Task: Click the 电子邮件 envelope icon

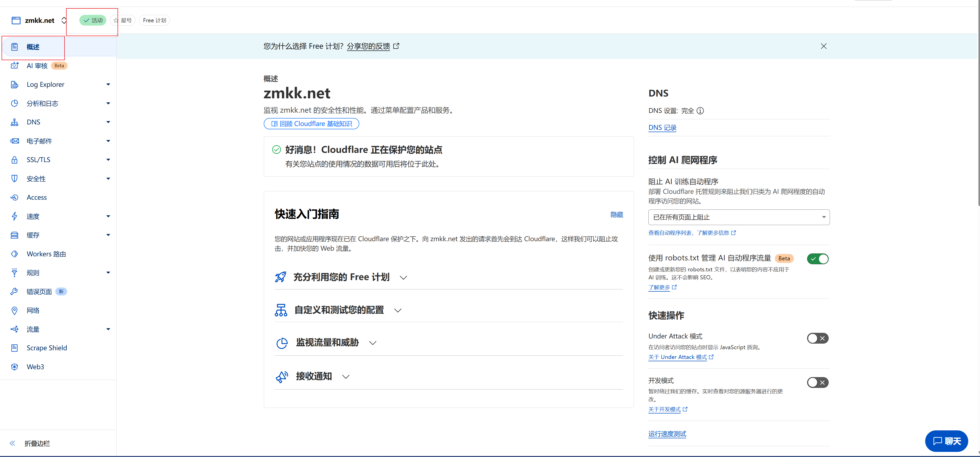Action: (x=14, y=141)
